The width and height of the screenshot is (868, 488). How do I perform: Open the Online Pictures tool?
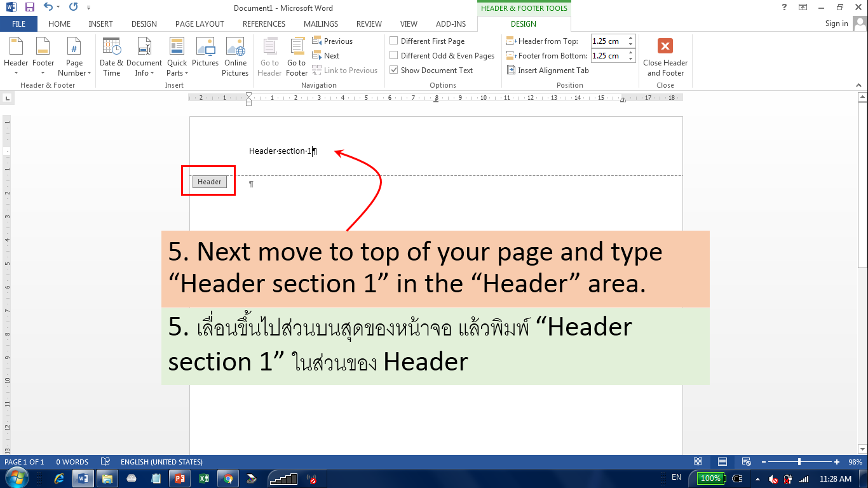(x=235, y=56)
